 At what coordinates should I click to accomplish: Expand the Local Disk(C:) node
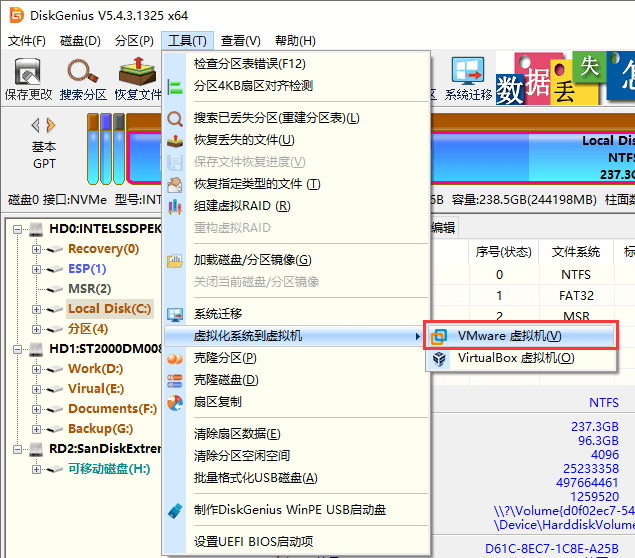36,309
